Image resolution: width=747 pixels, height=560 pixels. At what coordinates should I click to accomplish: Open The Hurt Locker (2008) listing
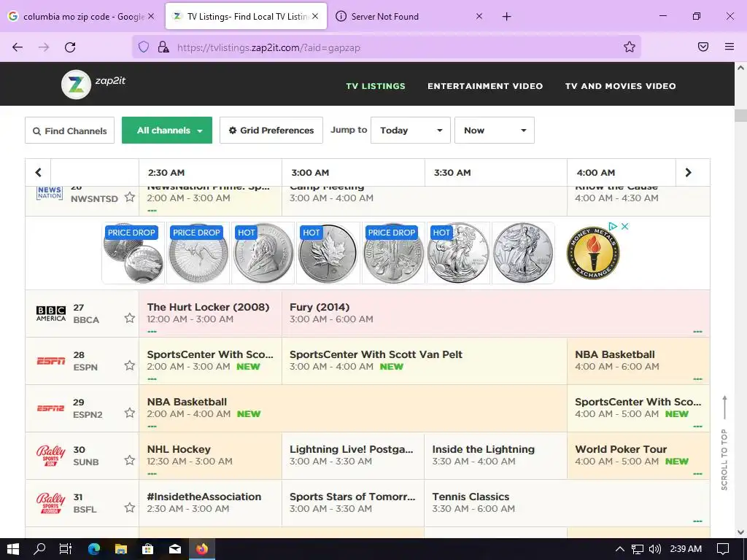211,314
